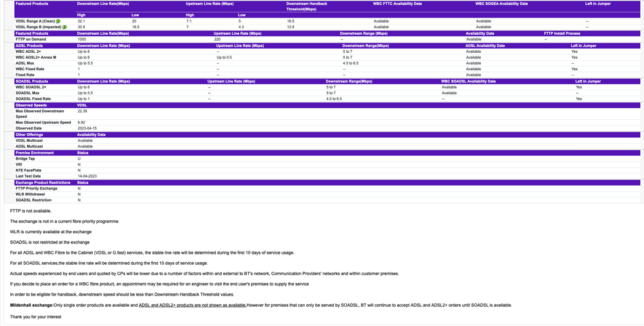Click 'SOADSL is not restricted at the exchange'
The image size is (644, 326).
[x=50, y=242]
